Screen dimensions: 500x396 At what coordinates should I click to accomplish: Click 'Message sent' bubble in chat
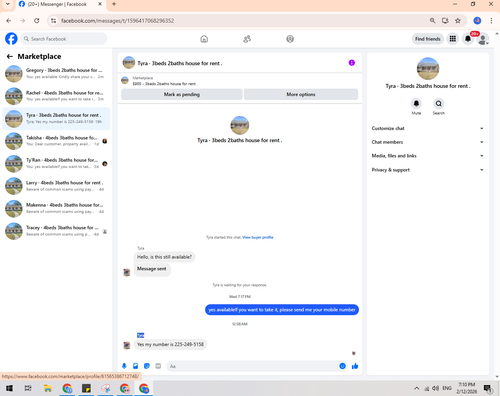[152, 269]
